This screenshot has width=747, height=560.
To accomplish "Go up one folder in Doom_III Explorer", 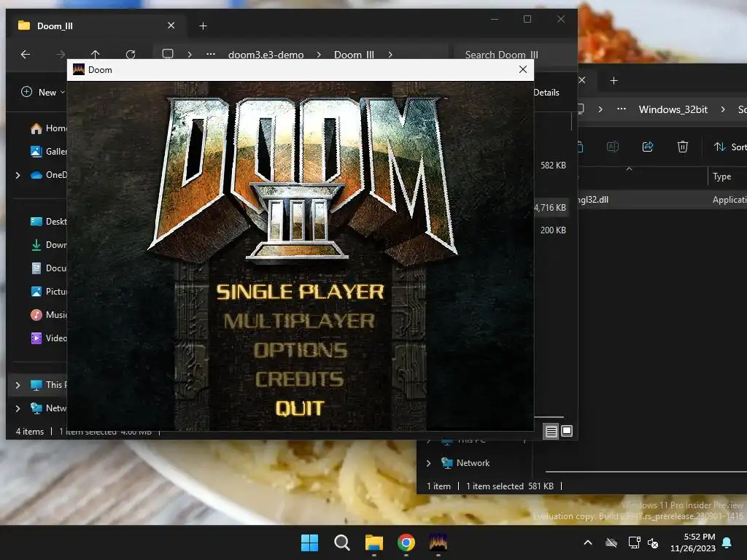I will (x=96, y=54).
